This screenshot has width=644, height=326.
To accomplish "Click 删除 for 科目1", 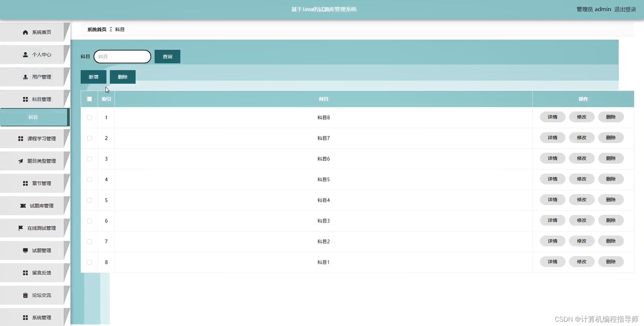I will click(x=611, y=262).
